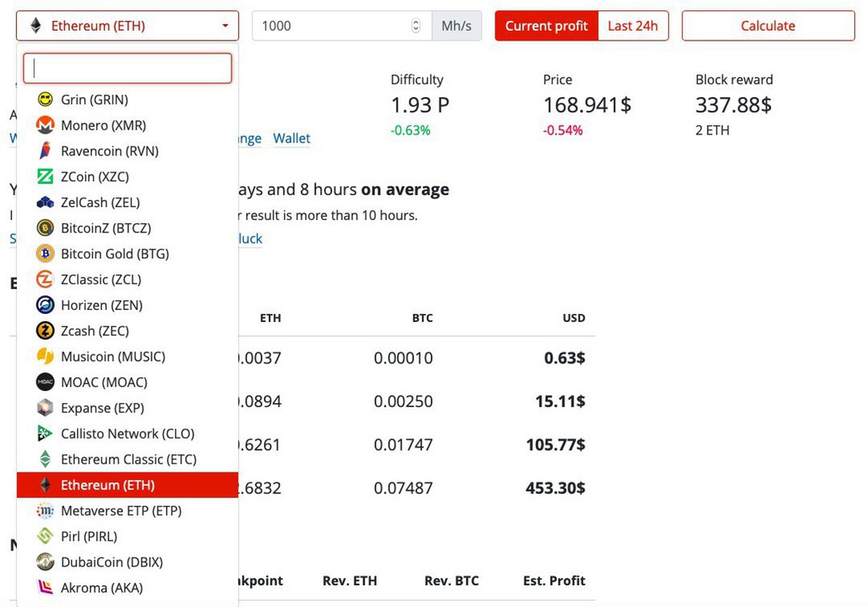Click the Calculate button
This screenshot has width=868, height=607.
tap(768, 25)
